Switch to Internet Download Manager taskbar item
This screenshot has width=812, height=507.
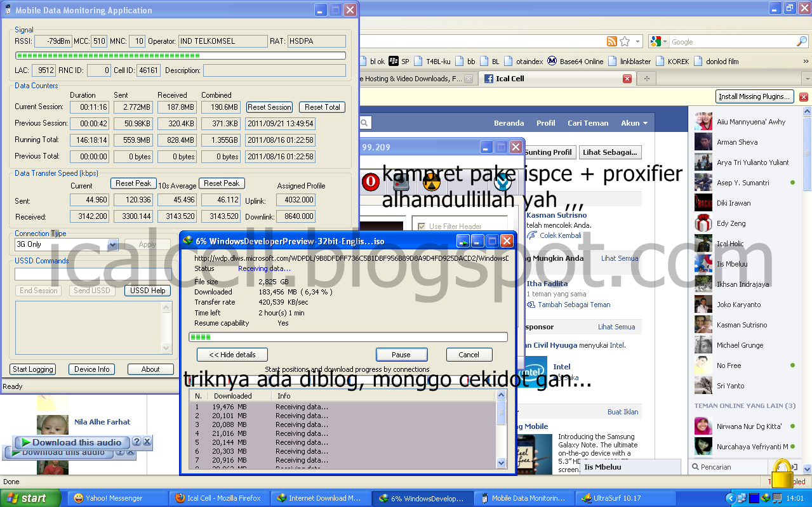(x=321, y=498)
